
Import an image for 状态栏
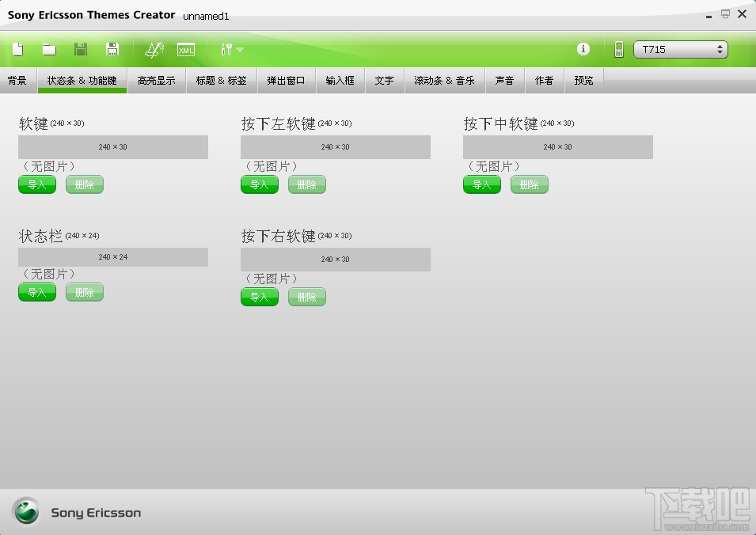(x=37, y=292)
